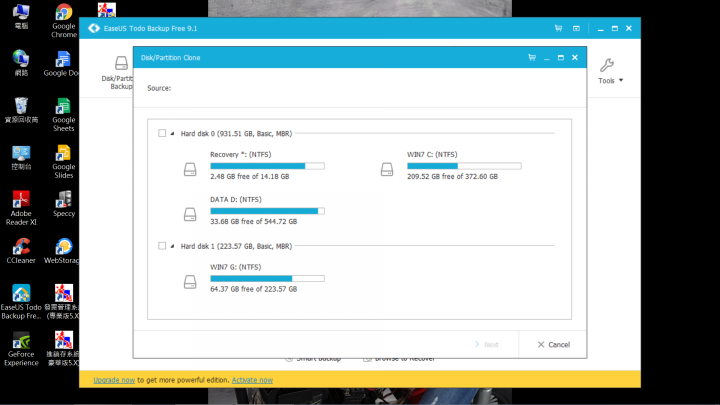Open Disk/Partition Backup in main toolbar
The image size is (720, 405).
click(117, 73)
